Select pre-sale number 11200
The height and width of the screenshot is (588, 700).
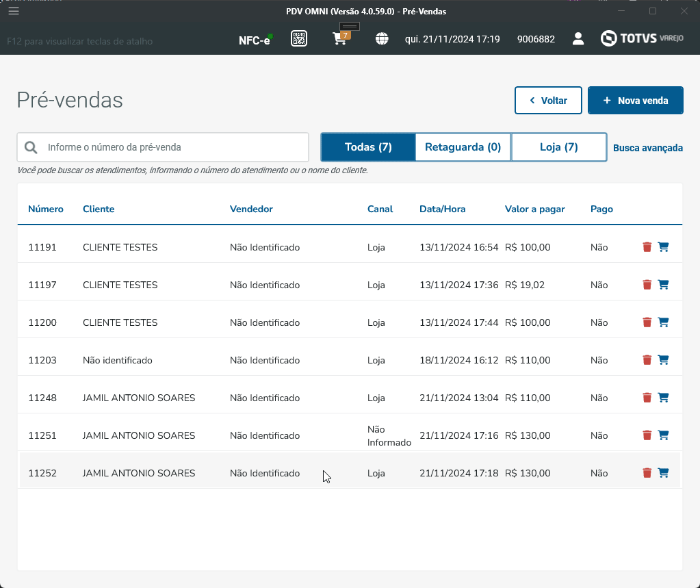42,322
